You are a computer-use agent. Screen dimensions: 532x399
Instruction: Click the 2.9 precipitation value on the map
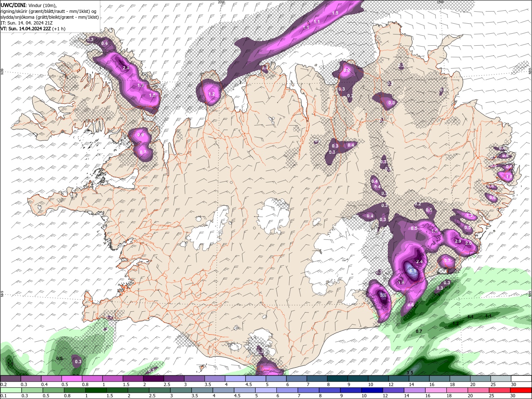(x=458, y=241)
